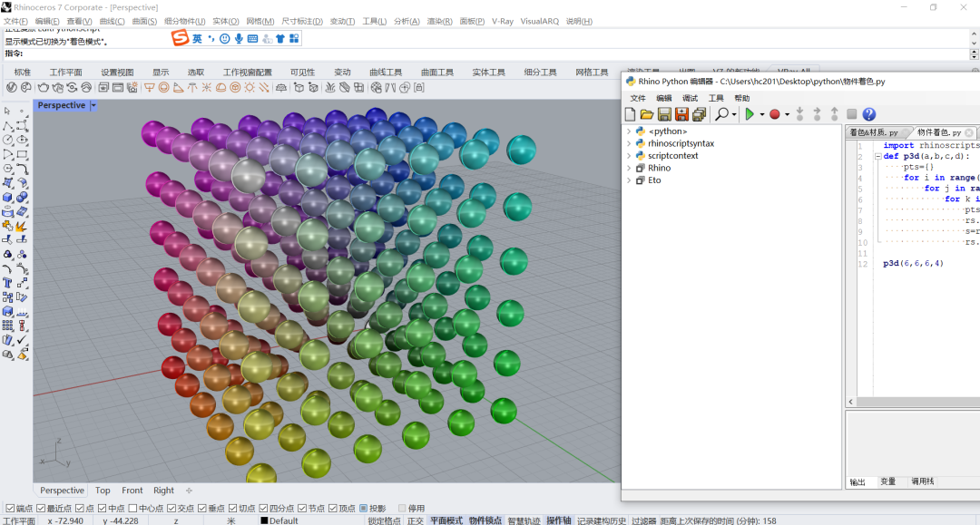Click the text T tool in left sidebar
The width and height of the screenshot is (980, 525).
tap(7, 283)
